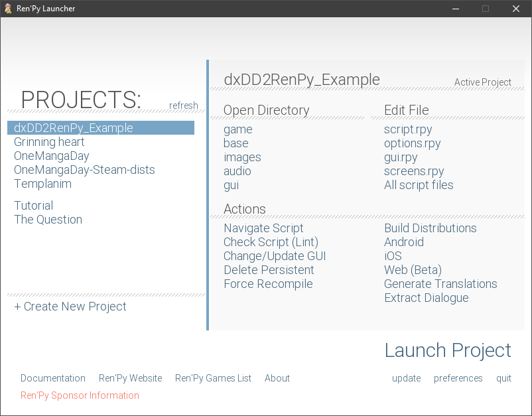532x416 pixels.
Task: Open the game directory
Action: [x=237, y=129]
